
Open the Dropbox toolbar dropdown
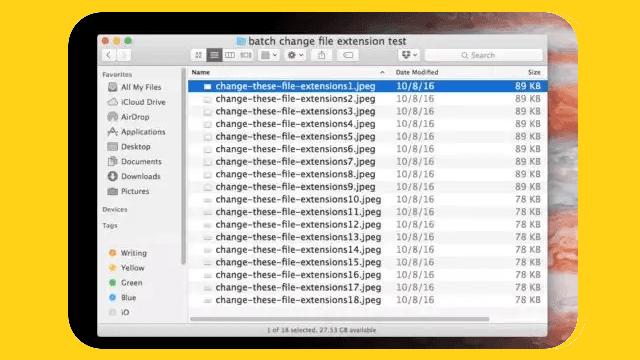pos(409,55)
